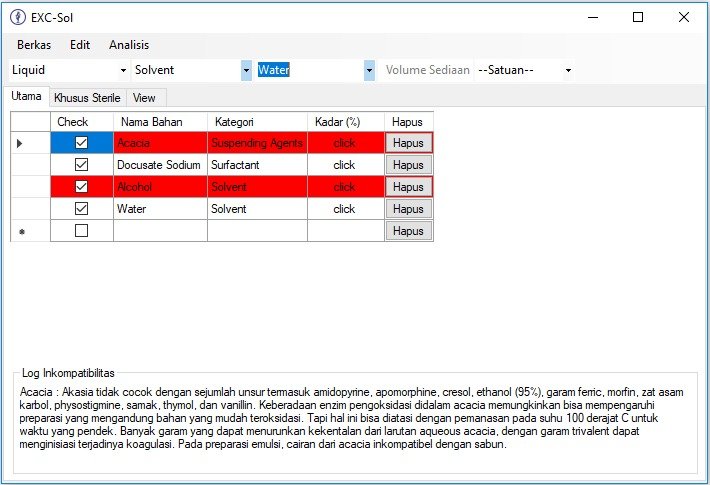The image size is (710, 485).
Task: Click Kadar 'click' cell for Docusate Sodium
Action: tap(344, 165)
